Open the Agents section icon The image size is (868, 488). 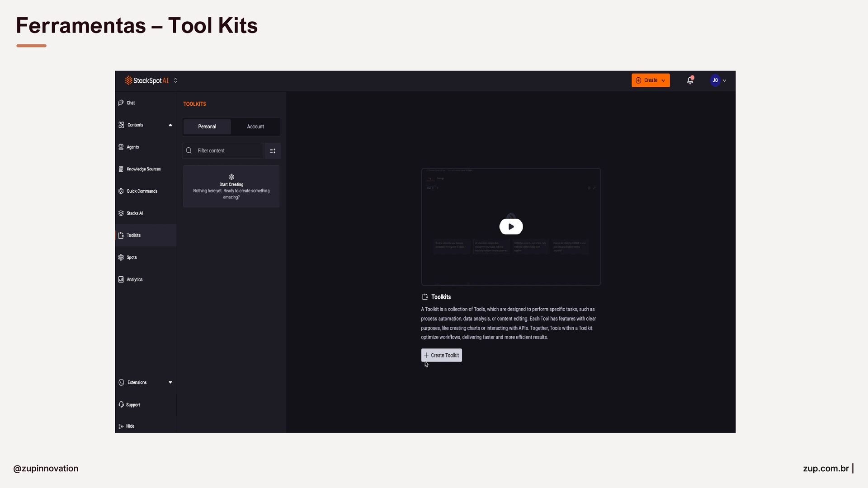[121, 147]
